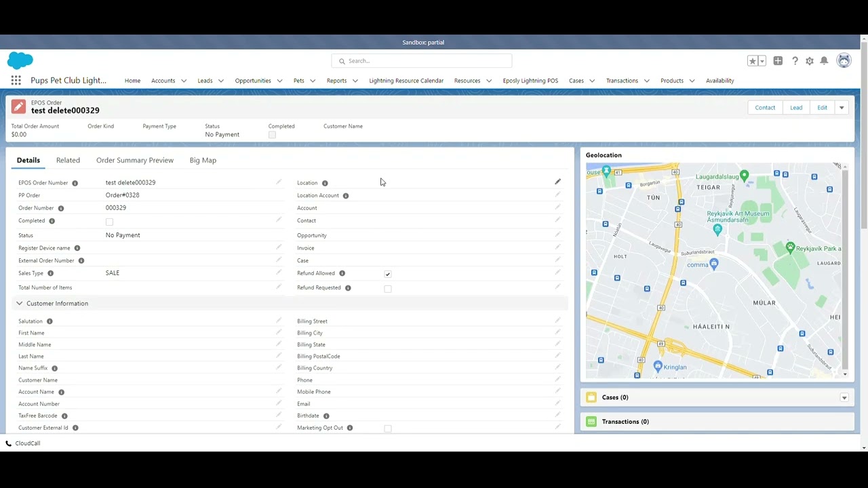Click the Cases related list icon
868x488 pixels.
point(591,397)
